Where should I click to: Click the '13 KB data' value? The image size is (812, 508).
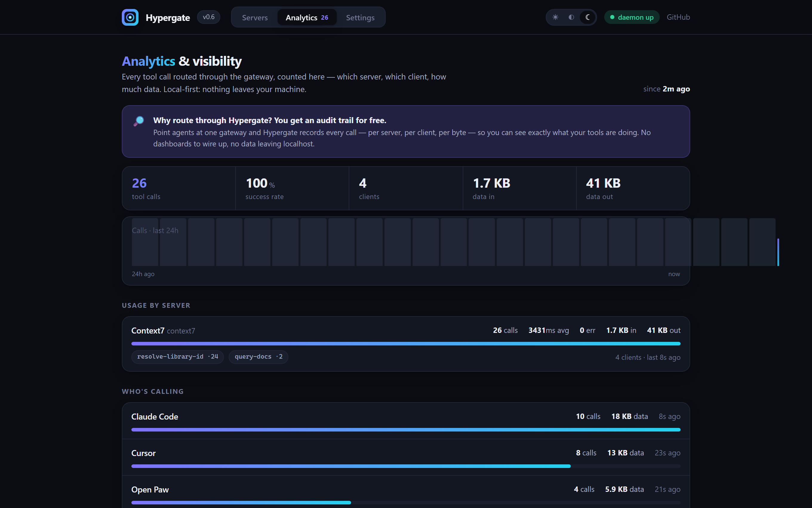625,453
